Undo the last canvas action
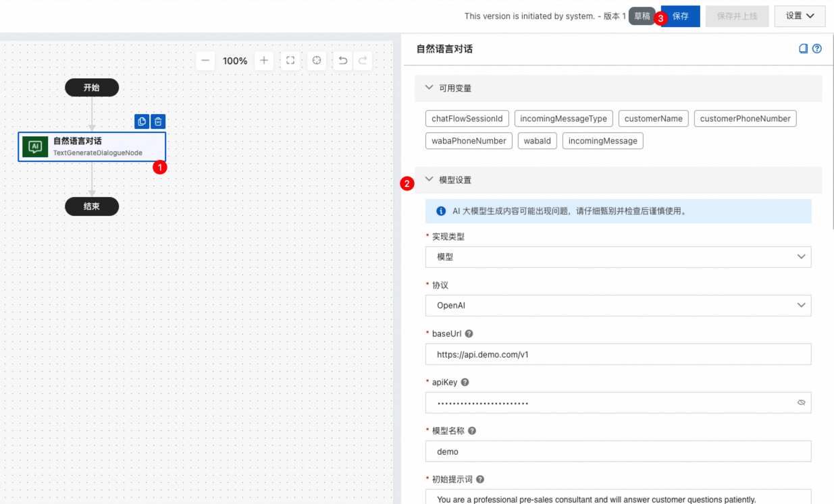The image size is (834, 504). [343, 61]
